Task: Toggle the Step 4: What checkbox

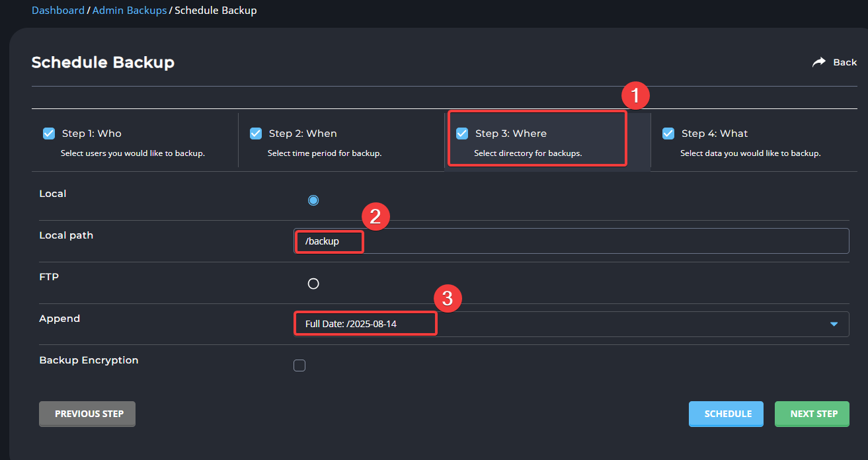Action: click(668, 134)
